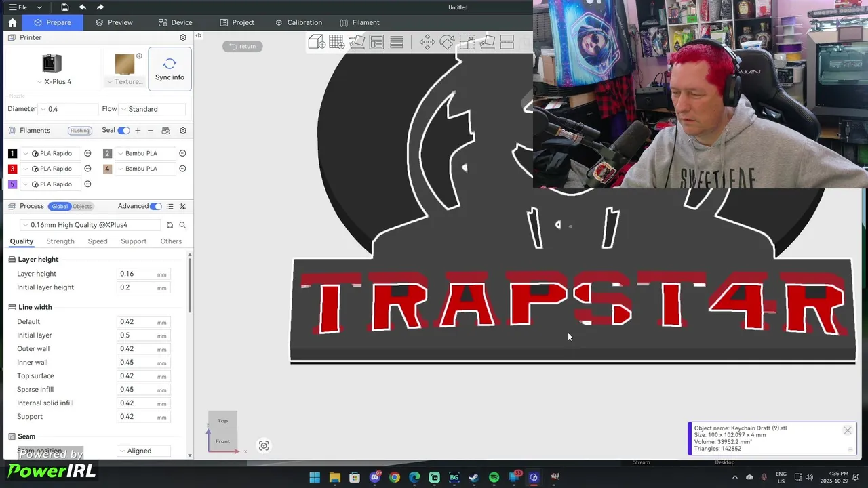Open filament 3 PLA Rapido dropdown
The width and height of the screenshot is (868, 488).
click(x=51, y=169)
